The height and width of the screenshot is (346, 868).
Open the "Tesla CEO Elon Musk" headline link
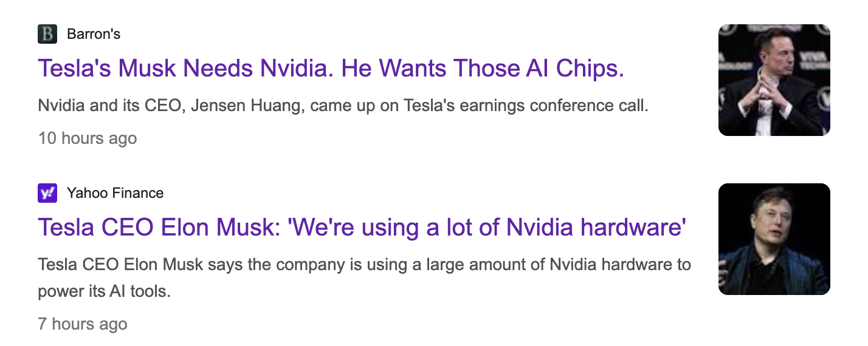click(x=362, y=228)
